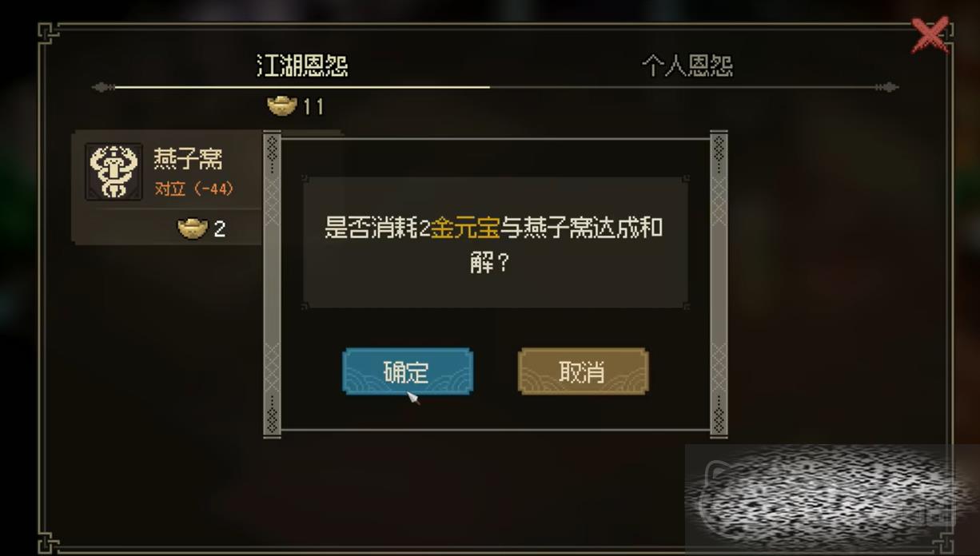Click the noisy watermark image at bottom right
Screen dimensions: 980x556
(831, 498)
